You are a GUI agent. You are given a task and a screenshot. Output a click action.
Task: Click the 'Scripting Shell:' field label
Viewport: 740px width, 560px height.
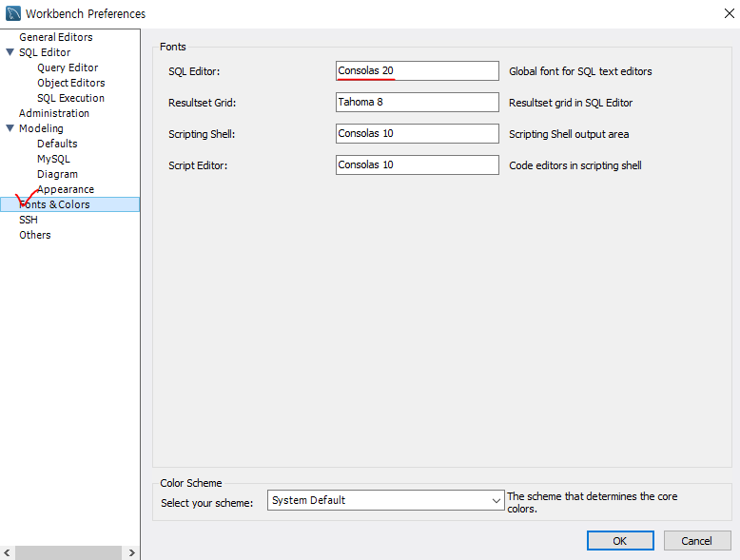click(202, 134)
